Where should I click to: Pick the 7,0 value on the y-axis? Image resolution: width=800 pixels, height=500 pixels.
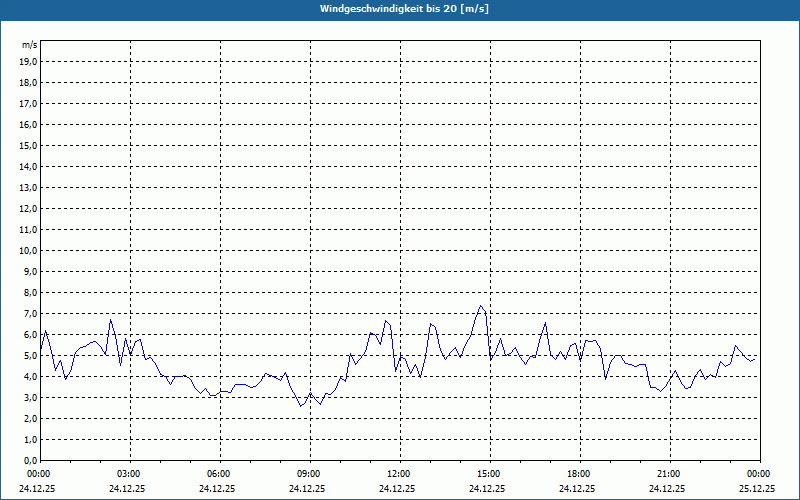tap(29, 313)
